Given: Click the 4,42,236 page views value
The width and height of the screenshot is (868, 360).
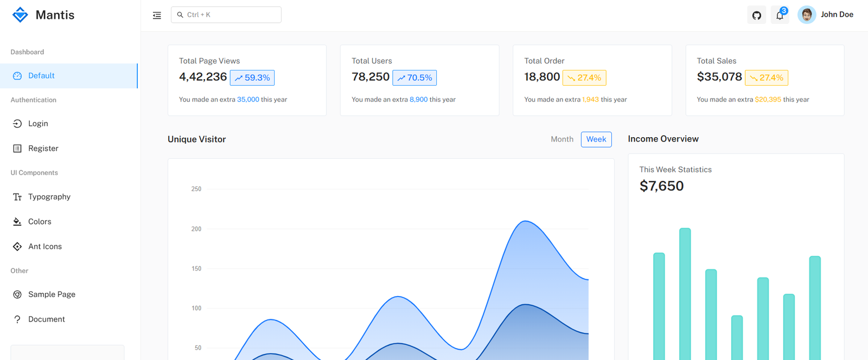Looking at the screenshot, I should click(203, 77).
